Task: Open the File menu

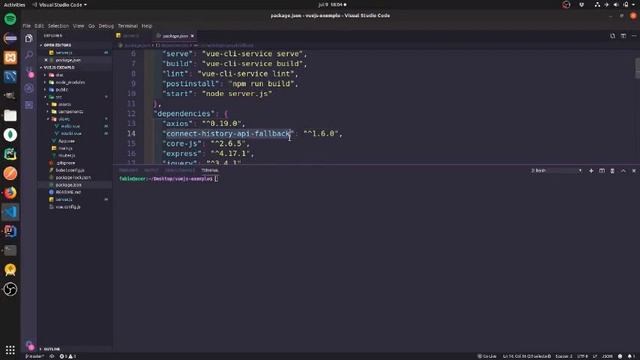Action: pos(27,26)
